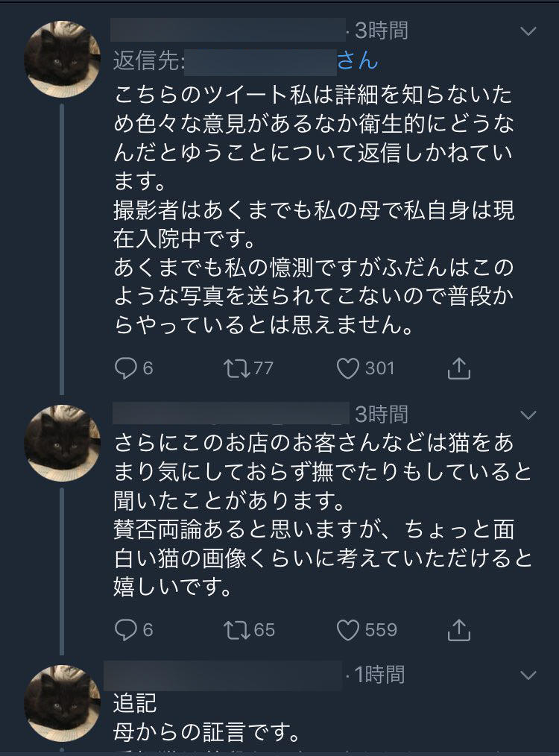Reply to the tweet with 559 likes
The width and height of the screenshot is (559, 756).
pyautogui.click(x=125, y=630)
